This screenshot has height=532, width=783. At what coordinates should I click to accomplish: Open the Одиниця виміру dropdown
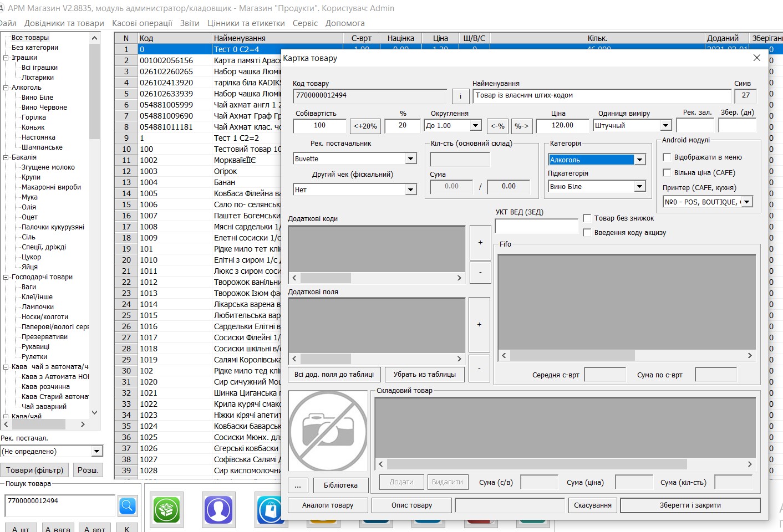(666, 126)
